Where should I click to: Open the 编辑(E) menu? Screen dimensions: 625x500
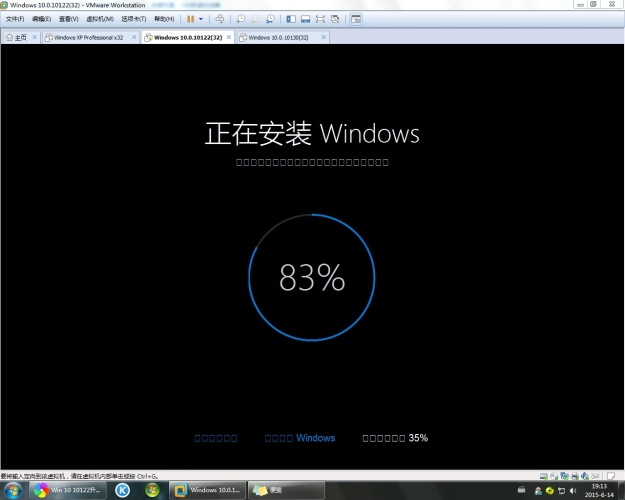[x=41, y=19]
